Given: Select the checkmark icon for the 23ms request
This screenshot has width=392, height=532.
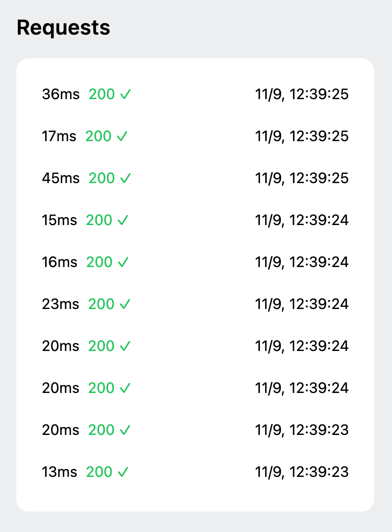Looking at the screenshot, I should (125, 304).
